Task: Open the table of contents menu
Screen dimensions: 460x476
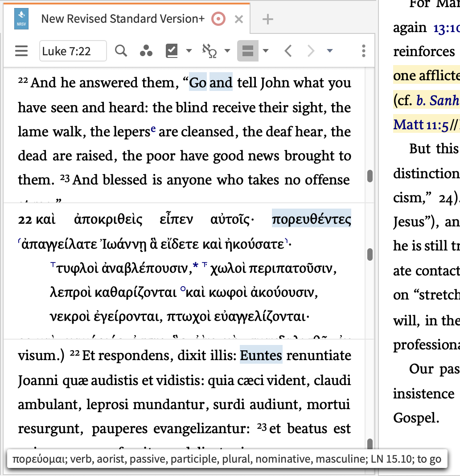Action: pyautogui.click(x=21, y=51)
